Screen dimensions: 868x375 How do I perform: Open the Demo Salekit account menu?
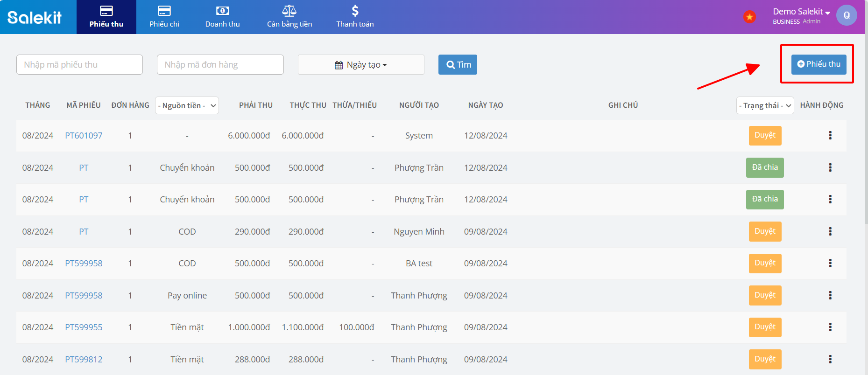tap(801, 12)
